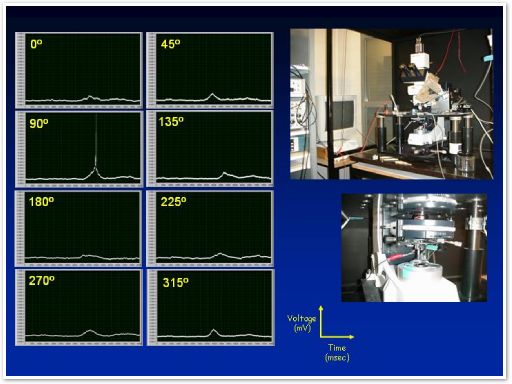512x384 pixels.
Task: Select the 45° voltage trace panel
Action: pos(210,70)
